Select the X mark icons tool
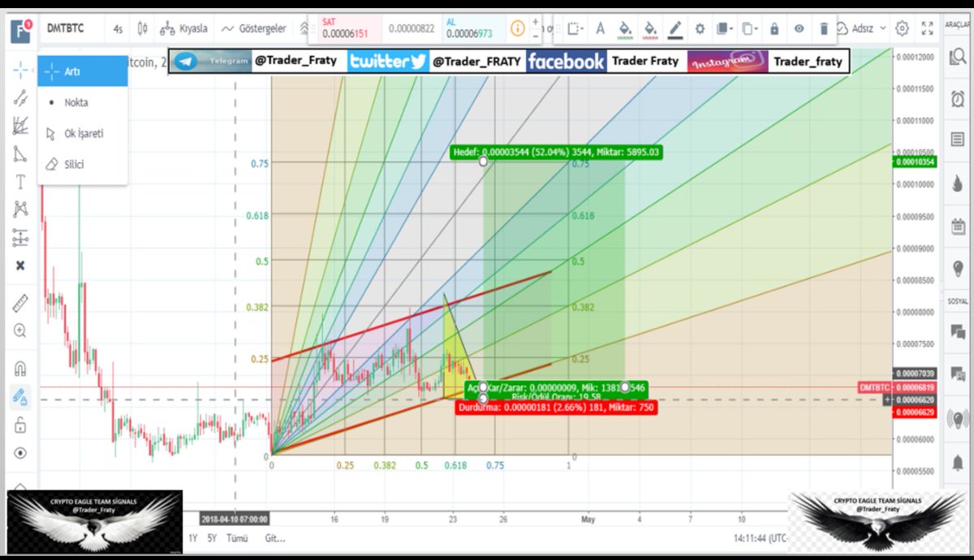 20,265
